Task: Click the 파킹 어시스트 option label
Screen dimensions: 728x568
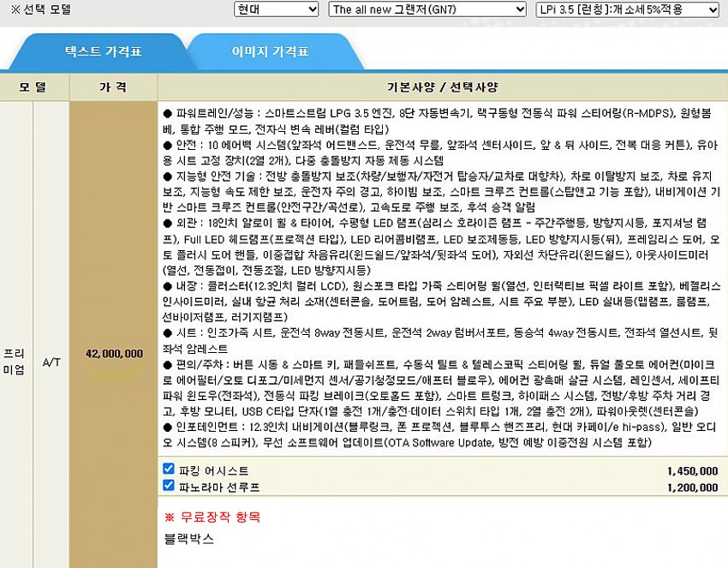Action: click(213, 470)
